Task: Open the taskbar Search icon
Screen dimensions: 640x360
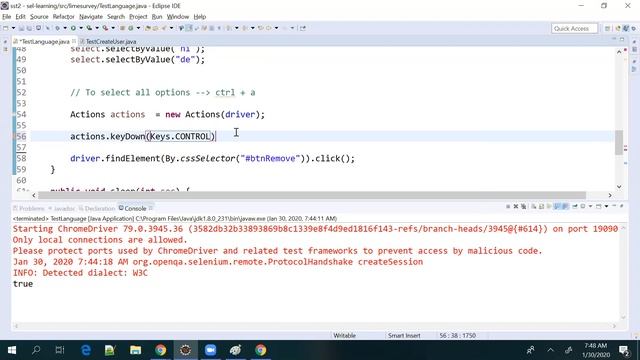Action: coord(36,350)
